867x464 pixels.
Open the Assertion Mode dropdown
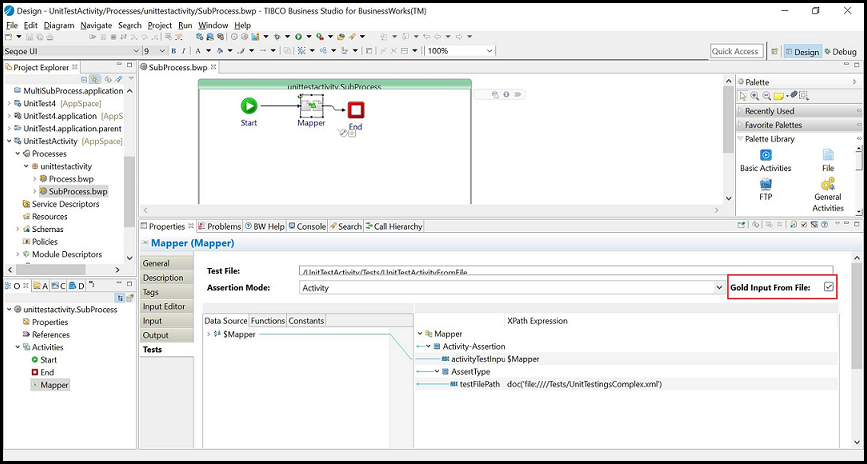tap(719, 288)
